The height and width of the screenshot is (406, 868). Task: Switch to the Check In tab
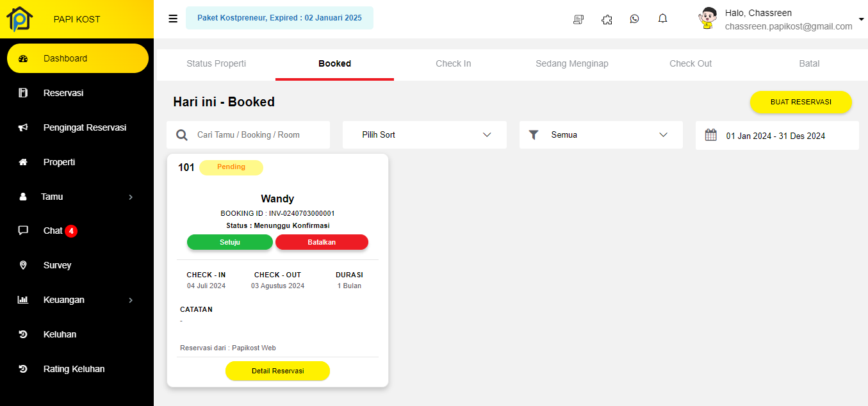[x=453, y=64]
